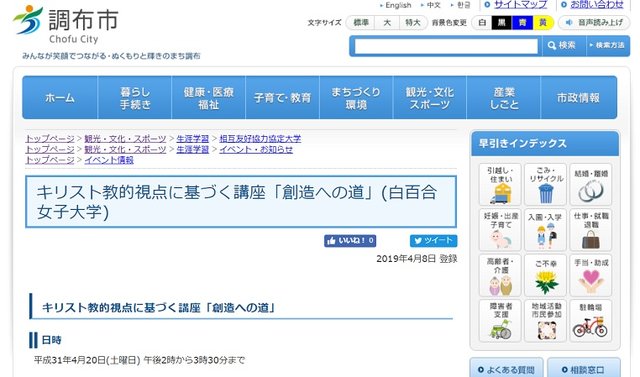Open the 手当・助成 heart in hands icon

point(591,275)
